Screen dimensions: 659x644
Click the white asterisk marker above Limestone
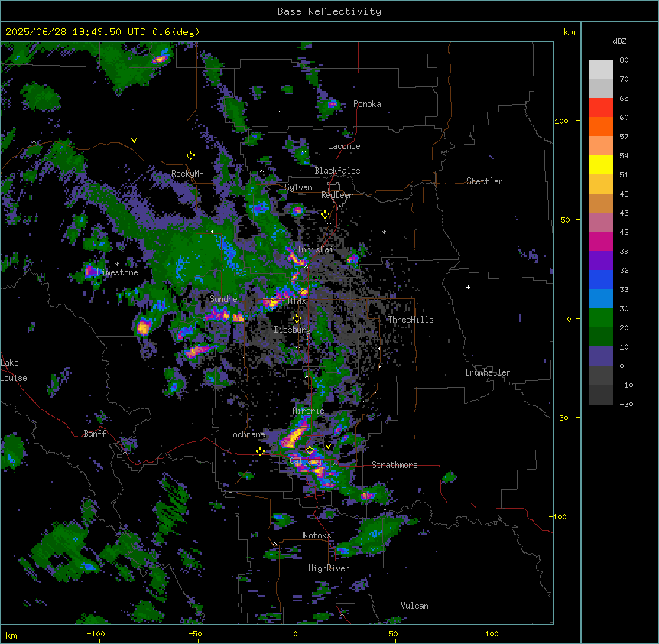coord(117,265)
